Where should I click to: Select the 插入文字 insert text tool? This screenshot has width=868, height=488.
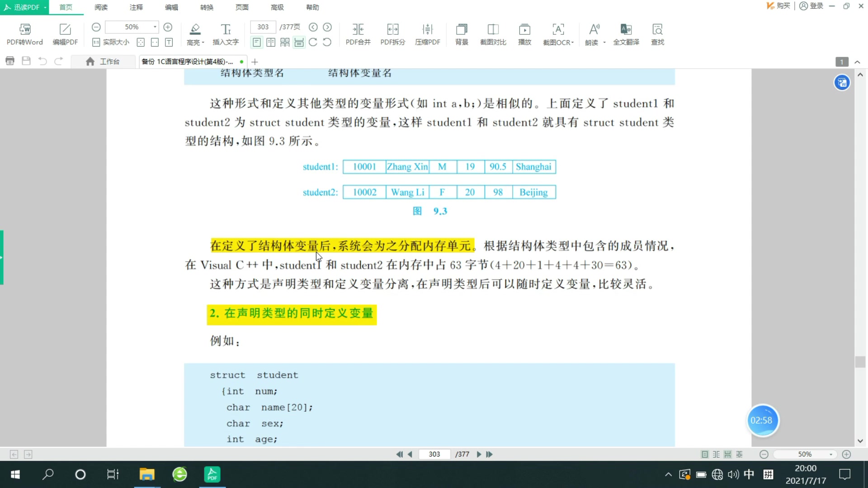(226, 34)
